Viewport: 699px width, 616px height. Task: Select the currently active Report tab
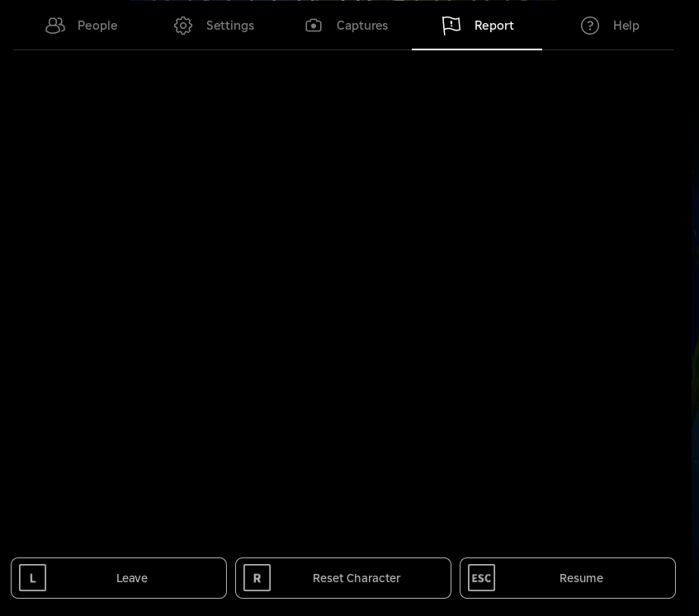click(477, 26)
